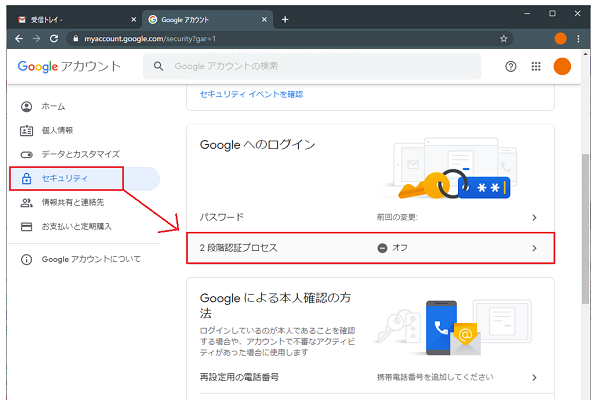The image size is (600, 400).
Task: Click the help question mark icon
Action: coord(511,67)
